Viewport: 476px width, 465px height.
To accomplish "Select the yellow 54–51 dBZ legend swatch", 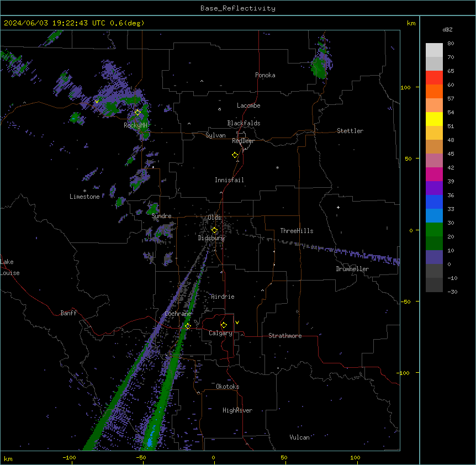I will [x=434, y=119].
